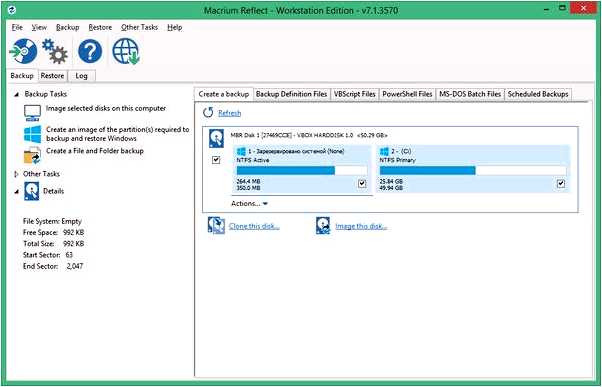Open the File menu
Screen dimensions: 602x387
(17, 27)
